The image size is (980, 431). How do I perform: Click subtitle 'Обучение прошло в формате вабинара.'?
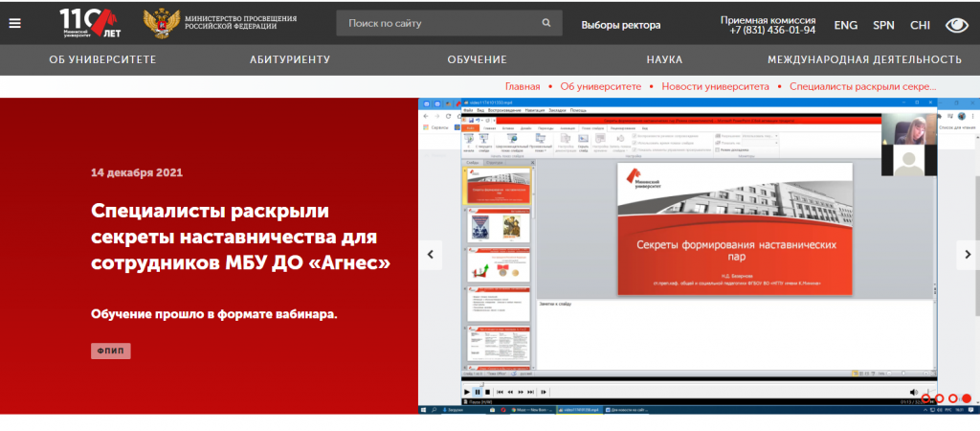point(214,315)
